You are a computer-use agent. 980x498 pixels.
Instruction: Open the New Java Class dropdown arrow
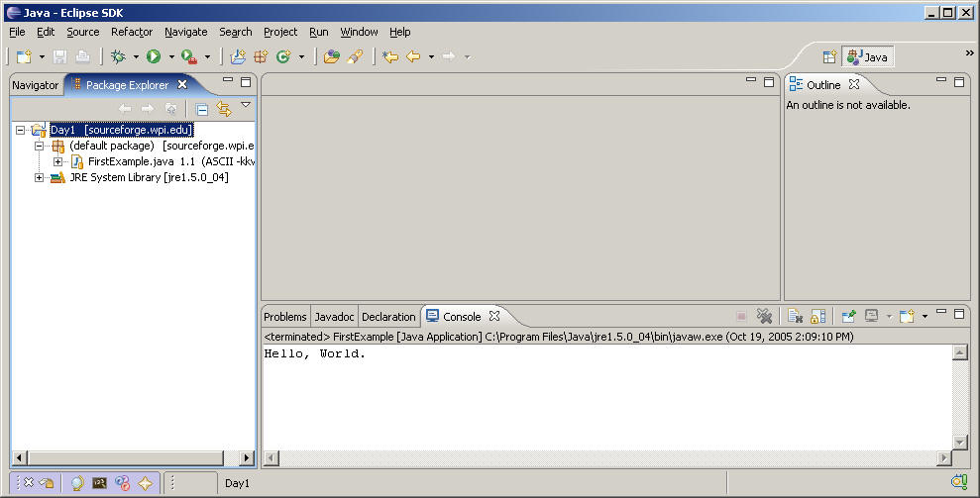pos(301,56)
